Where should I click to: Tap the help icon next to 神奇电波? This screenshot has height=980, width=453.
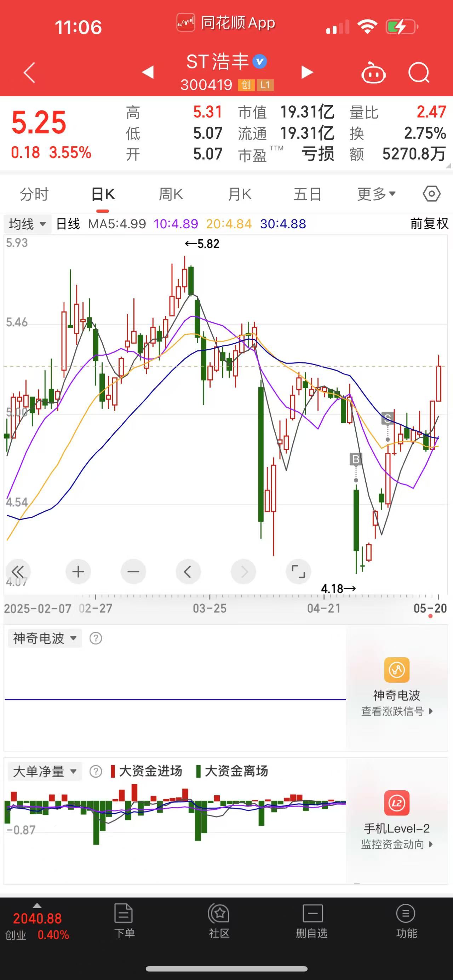tap(96, 638)
